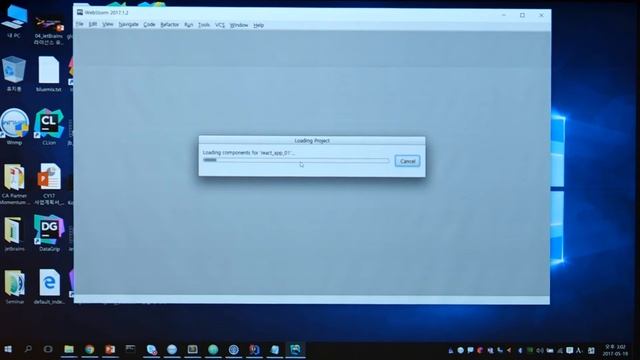The width and height of the screenshot is (640, 360).
Task: Open the Help menu
Action: click(x=258, y=25)
